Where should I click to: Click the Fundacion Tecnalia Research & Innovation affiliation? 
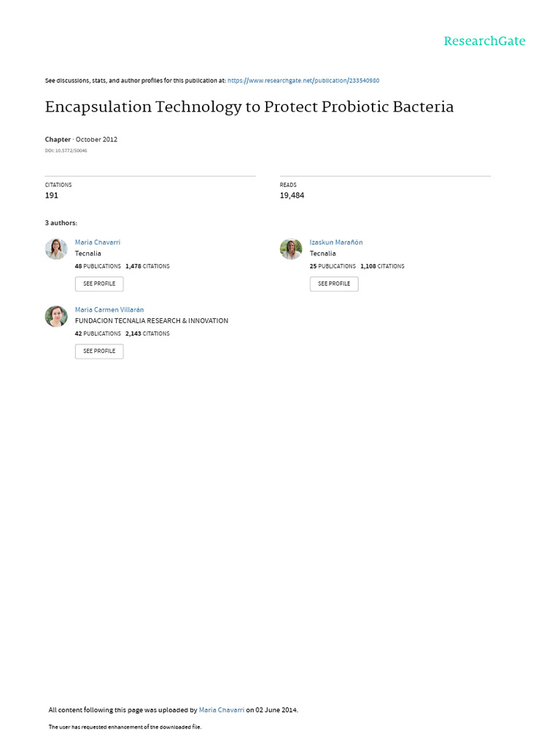click(152, 321)
